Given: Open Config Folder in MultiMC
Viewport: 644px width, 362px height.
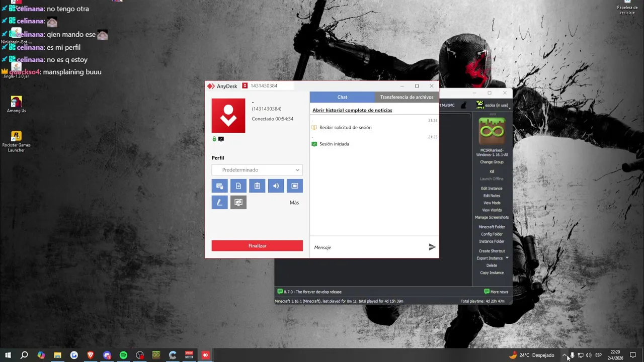Looking at the screenshot, I should pyautogui.click(x=492, y=234).
